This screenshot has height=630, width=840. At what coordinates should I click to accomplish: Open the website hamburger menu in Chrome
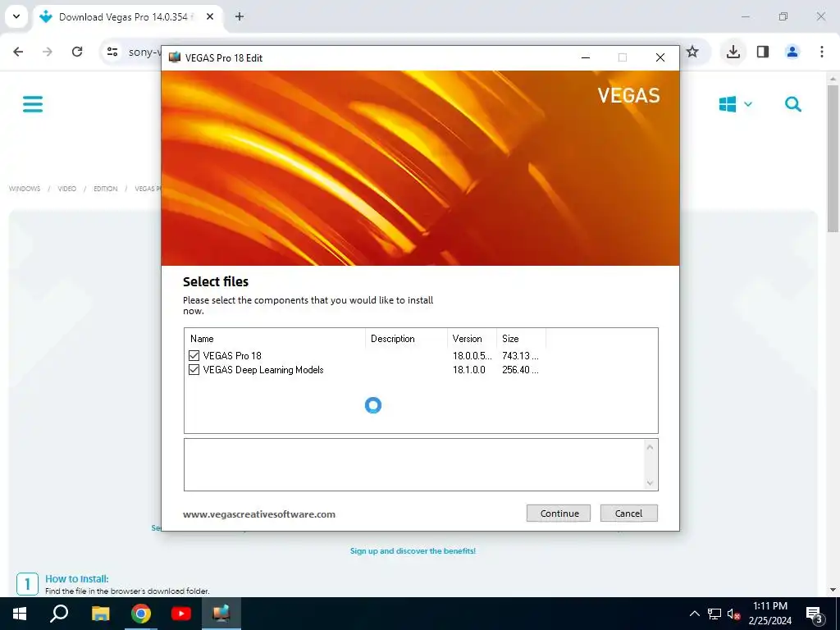[33, 104]
